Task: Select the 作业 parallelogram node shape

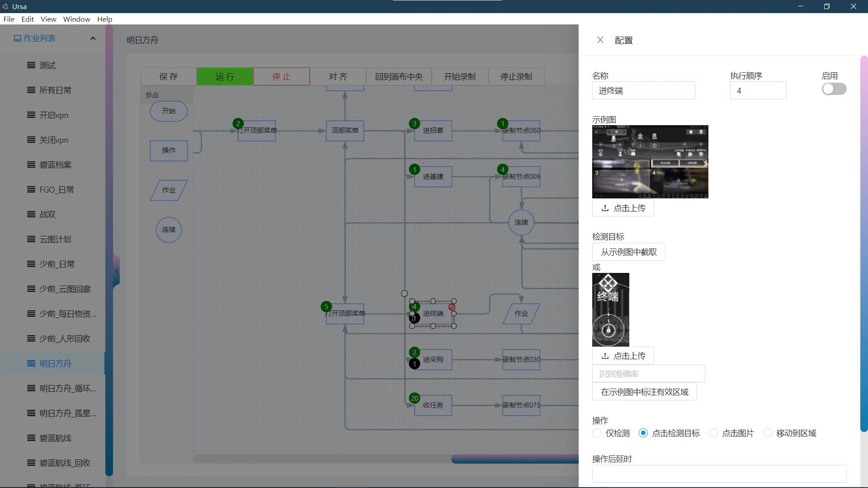Action: point(169,190)
